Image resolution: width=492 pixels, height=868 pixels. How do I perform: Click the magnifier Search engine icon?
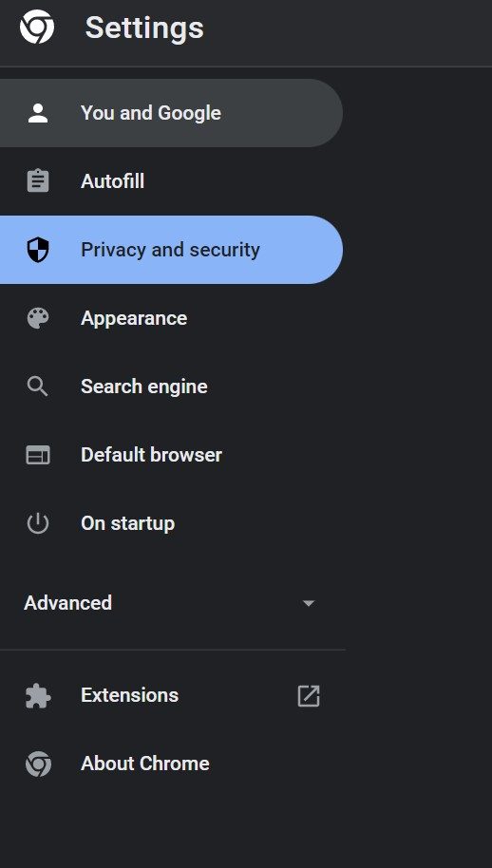[x=38, y=387]
